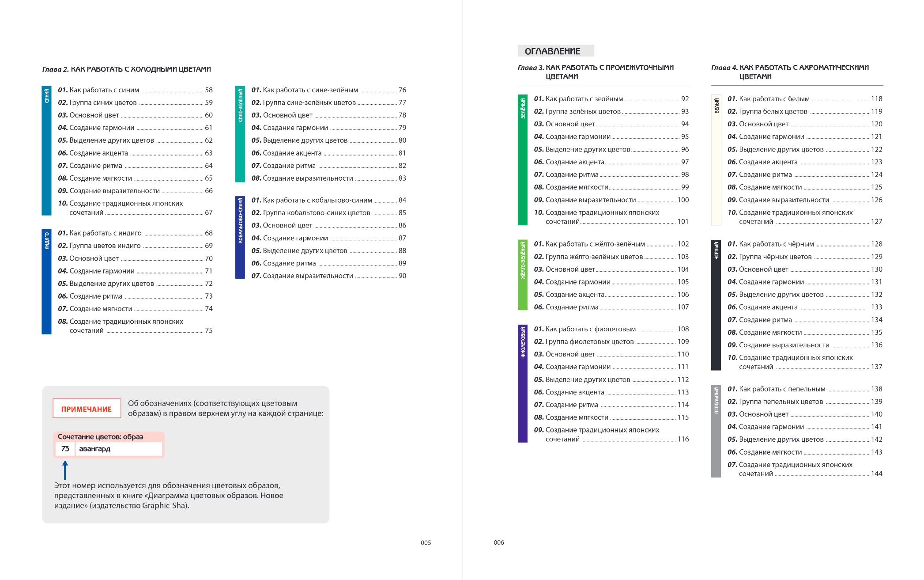This screenshot has height=580, width=924.
Task: Click the red ПРИМЕЧАНИЕ label box
Action: 87,409
